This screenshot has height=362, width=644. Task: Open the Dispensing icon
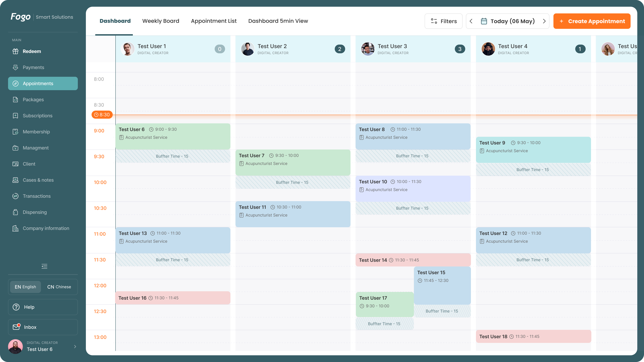(x=15, y=212)
